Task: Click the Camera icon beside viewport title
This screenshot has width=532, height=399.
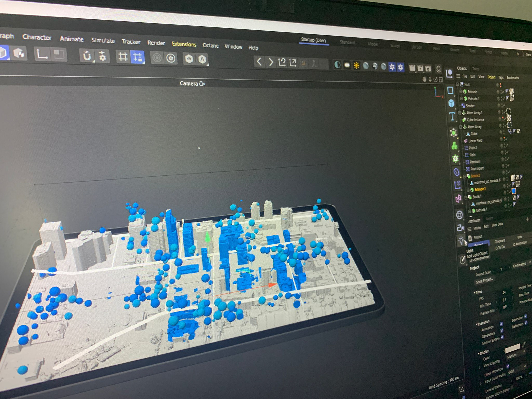Action: point(202,83)
